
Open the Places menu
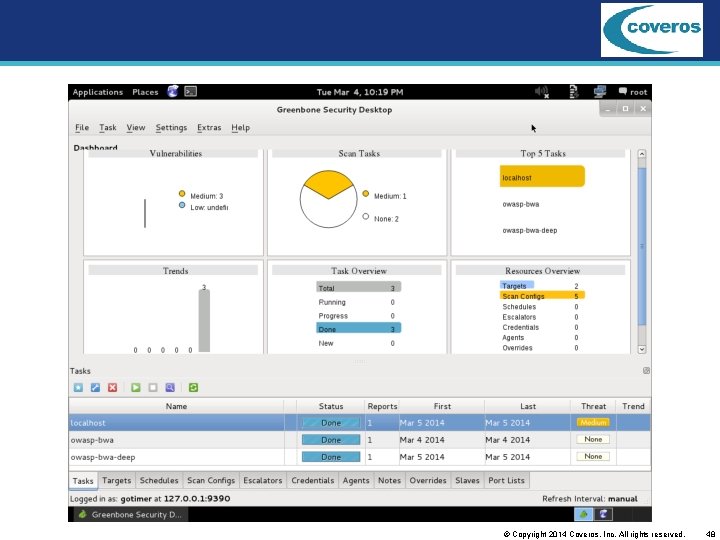point(145,92)
